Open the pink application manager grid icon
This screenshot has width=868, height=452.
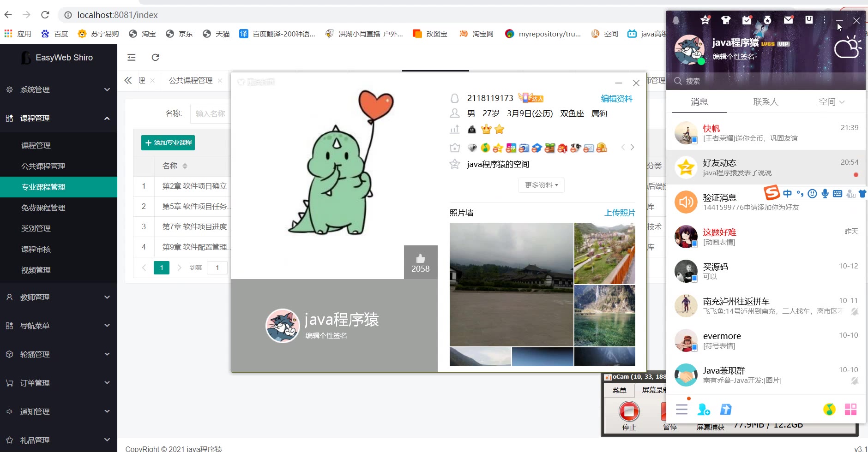(x=850, y=409)
